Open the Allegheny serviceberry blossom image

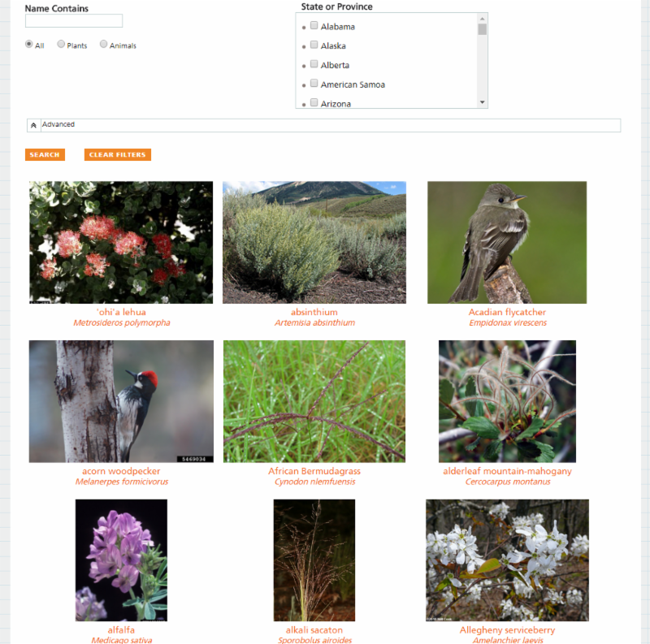coord(507,560)
